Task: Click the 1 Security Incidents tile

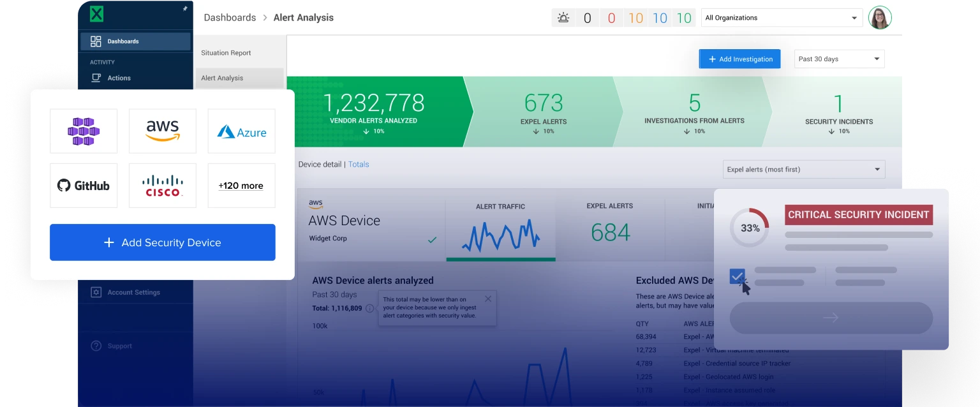Action: pyautogui.click(x=838, y=112)
